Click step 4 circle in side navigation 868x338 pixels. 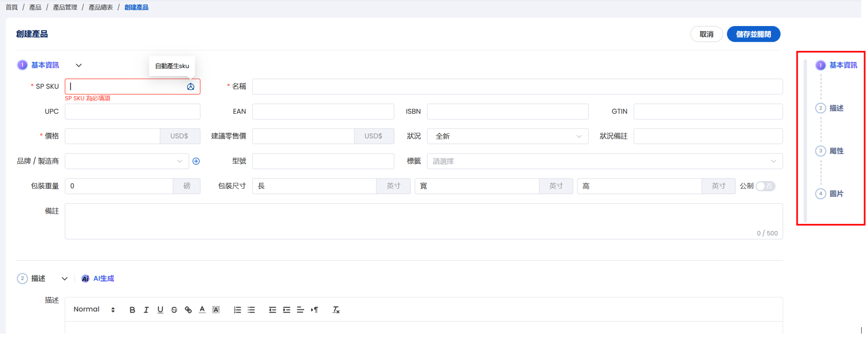(821, 194)
